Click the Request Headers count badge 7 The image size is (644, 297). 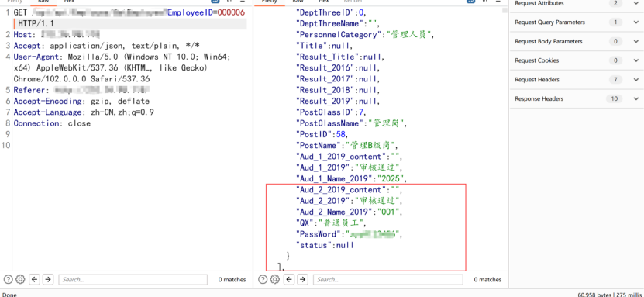point(615,80)
